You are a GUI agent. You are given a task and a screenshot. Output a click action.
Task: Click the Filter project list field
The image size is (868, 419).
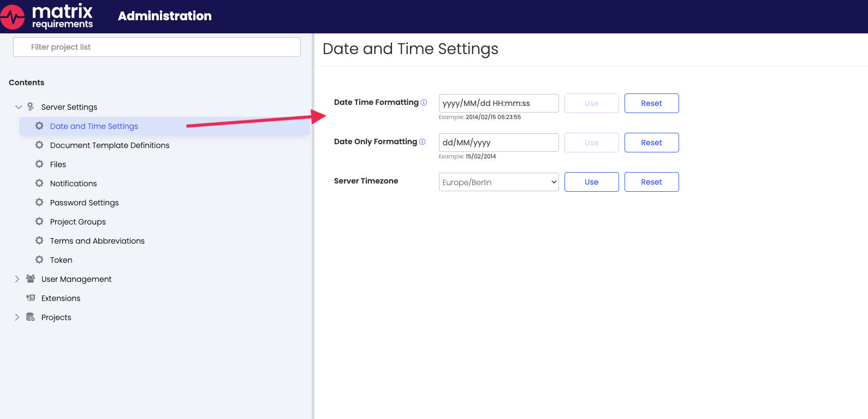[x=157, y=47]
